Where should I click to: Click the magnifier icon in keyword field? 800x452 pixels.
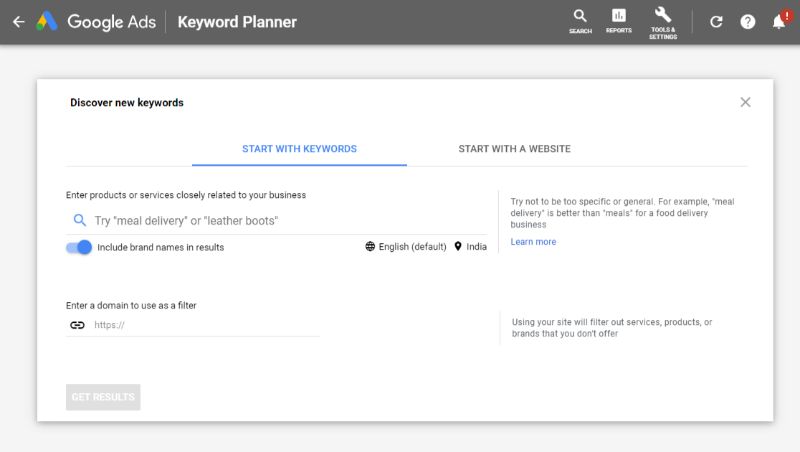tap(80, 220)
